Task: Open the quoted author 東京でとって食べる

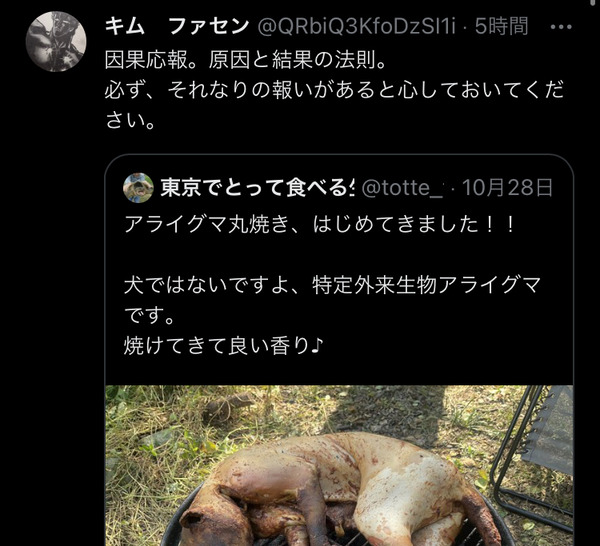Action: pos(257,187)
